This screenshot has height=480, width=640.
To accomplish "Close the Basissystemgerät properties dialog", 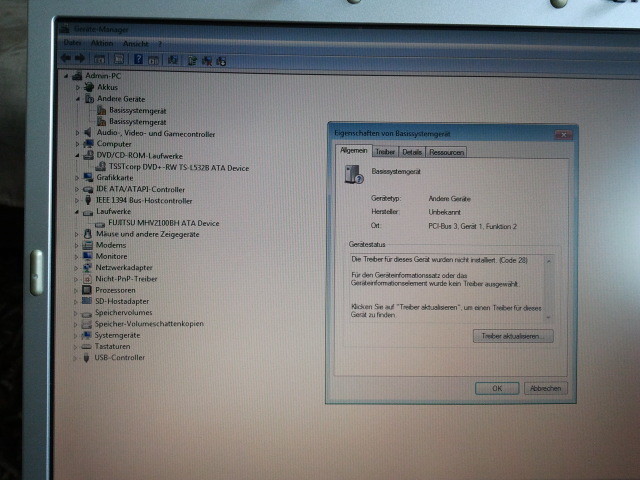I will (x=563, y=135).
